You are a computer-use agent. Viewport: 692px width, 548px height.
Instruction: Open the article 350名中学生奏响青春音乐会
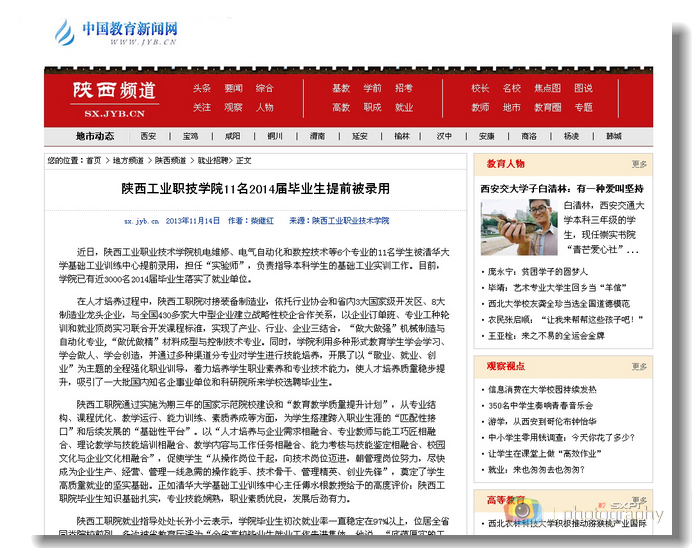coord(541,405)
